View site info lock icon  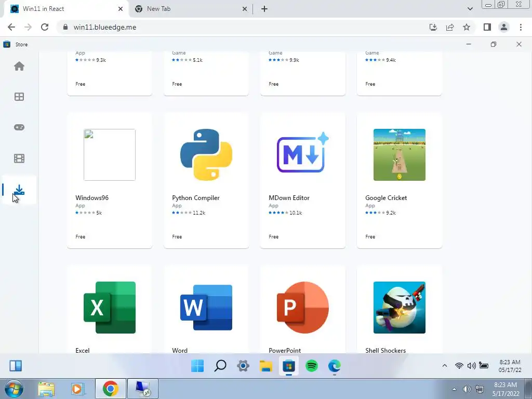tap(65, 27)
